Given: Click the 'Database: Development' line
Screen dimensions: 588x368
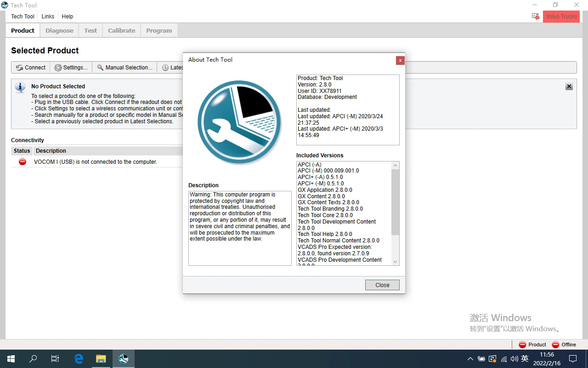Looking at the screenshot, I should 327,97.
